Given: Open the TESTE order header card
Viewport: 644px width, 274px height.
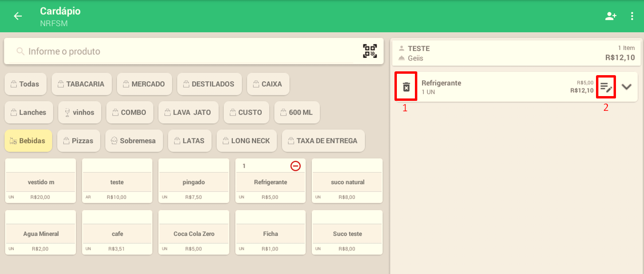Looking at the screenshot, I should click(516, 53).
